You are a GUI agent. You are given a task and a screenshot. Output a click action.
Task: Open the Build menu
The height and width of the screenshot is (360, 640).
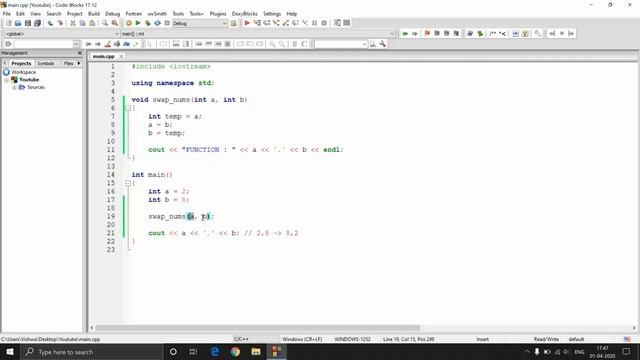coord(94,13)
